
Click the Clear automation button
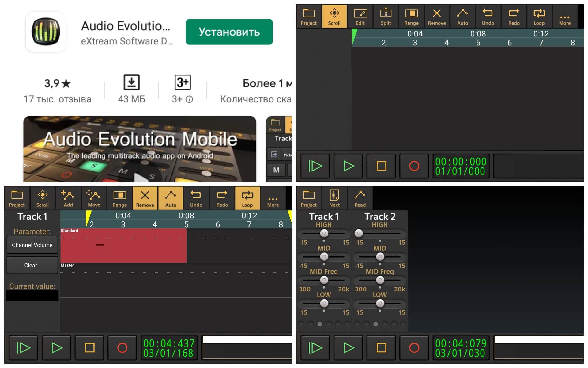32,265
